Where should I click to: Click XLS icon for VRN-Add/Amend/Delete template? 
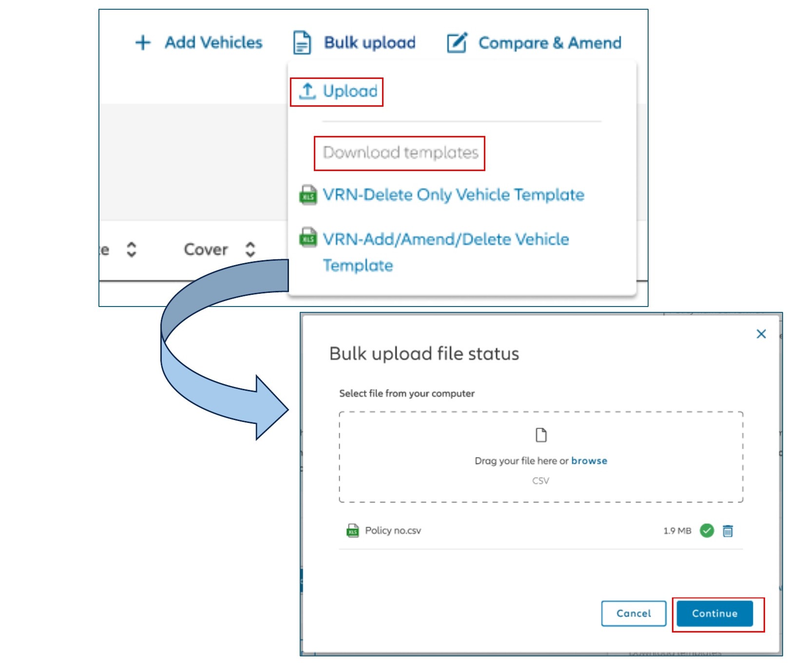click(x=308, y=237)
